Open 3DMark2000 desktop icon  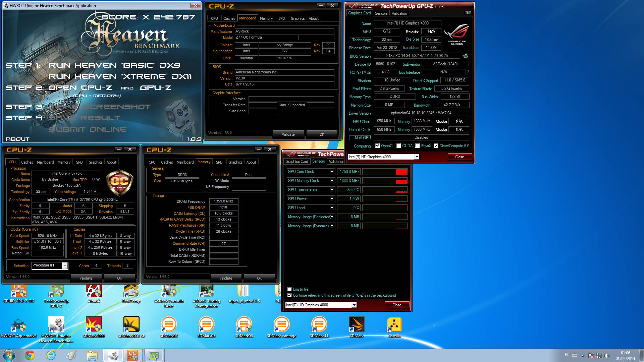pos(94,327)
